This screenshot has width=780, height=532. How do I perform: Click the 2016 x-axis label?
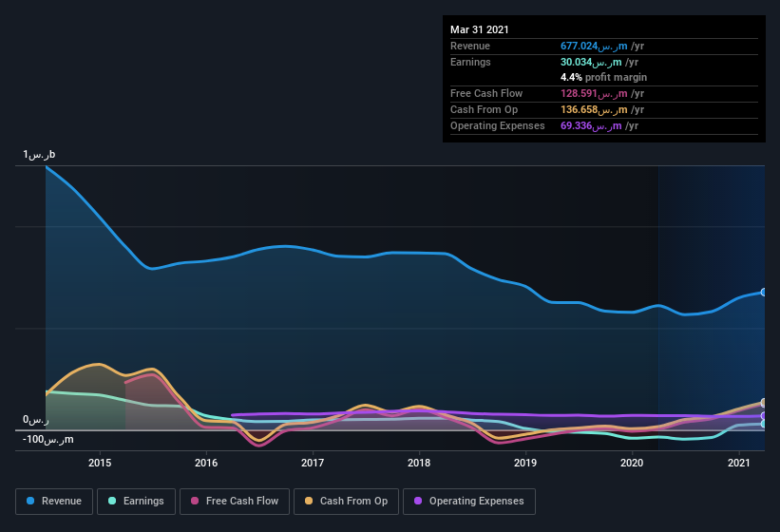206,463
